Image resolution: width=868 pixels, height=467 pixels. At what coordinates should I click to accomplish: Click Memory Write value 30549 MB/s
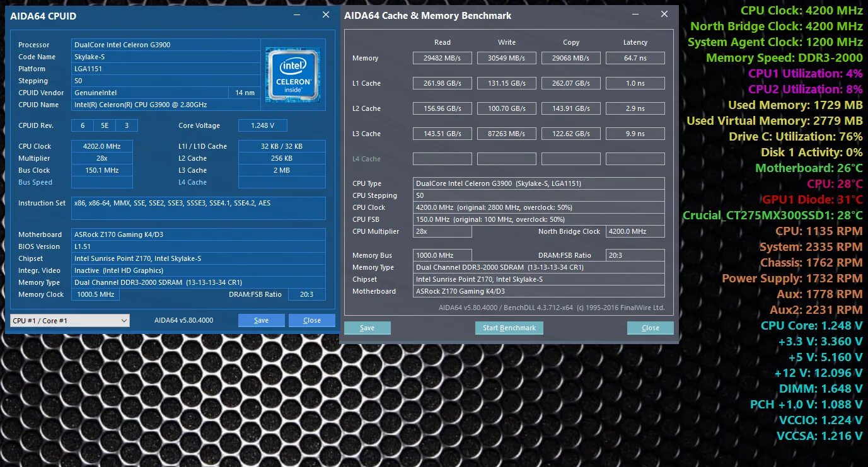[507, 58]
